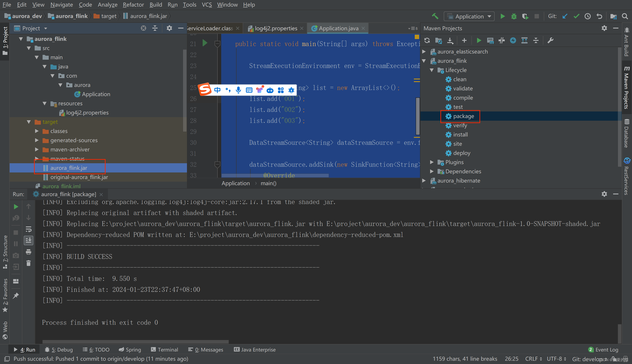Viewport: 632px width, 364px height.
Task: Run Maven build green play icon
Action: click(479, 40)
